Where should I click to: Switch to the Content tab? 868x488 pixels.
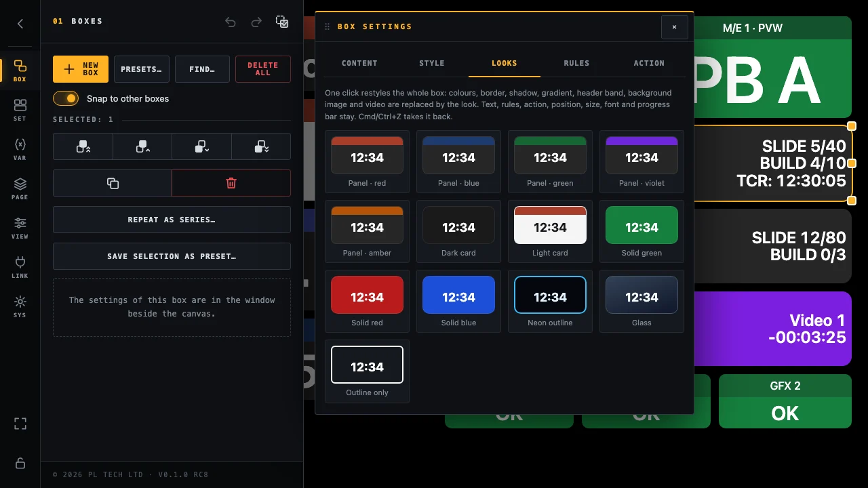359,63
